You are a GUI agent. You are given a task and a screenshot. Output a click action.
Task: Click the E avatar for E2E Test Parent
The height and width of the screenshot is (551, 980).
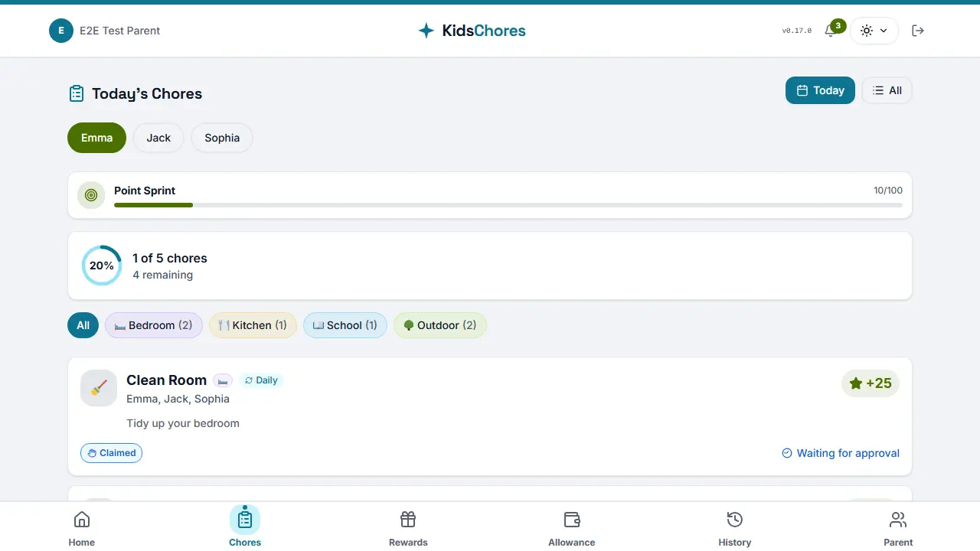click(x=61, y=31)
